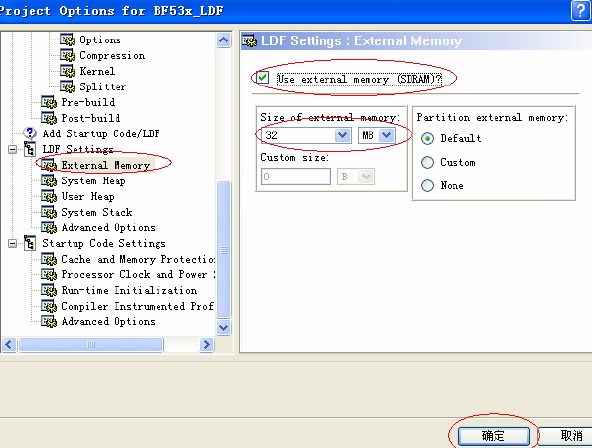Click the LDF Settings tree-node icon
This screenshot has height=448, width=592.
(29, 149)
